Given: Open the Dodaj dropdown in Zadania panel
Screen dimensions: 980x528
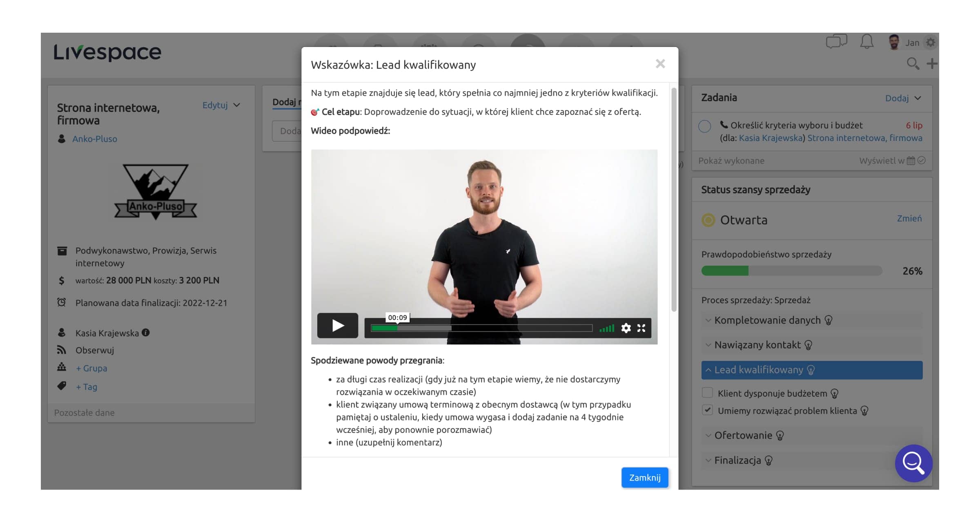Looking at the screenshot, I should (903, 98).
